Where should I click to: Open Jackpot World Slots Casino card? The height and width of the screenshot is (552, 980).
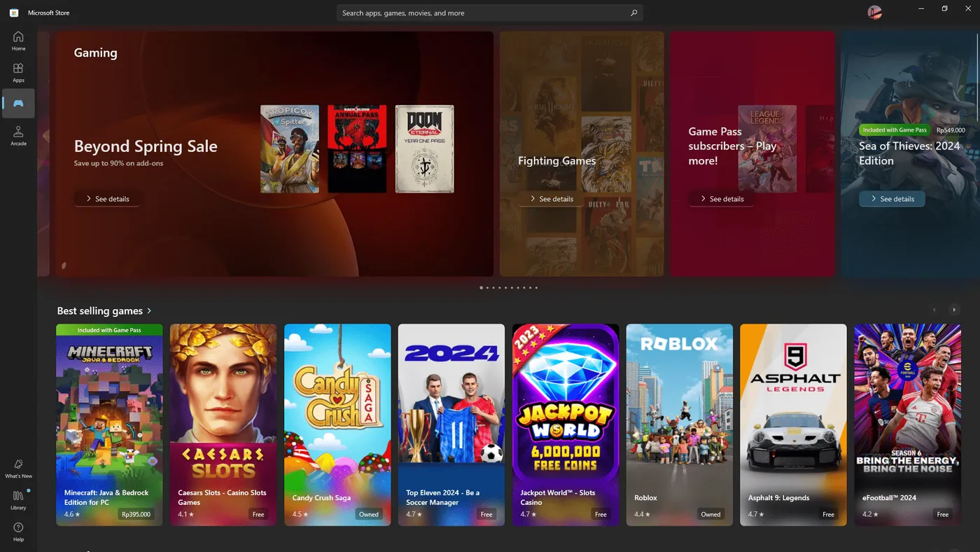(566, 425)
